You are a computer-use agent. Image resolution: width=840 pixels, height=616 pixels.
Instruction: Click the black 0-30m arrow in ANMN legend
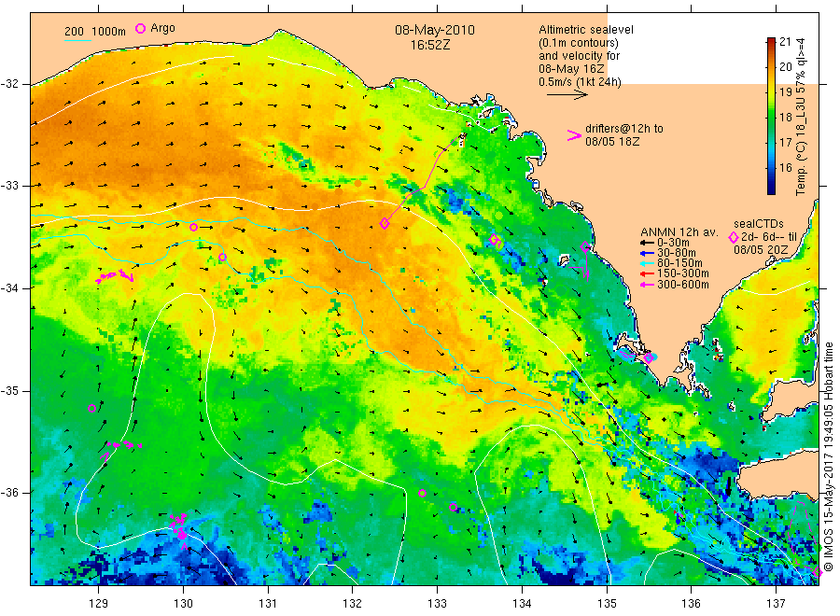click(647, 243)
